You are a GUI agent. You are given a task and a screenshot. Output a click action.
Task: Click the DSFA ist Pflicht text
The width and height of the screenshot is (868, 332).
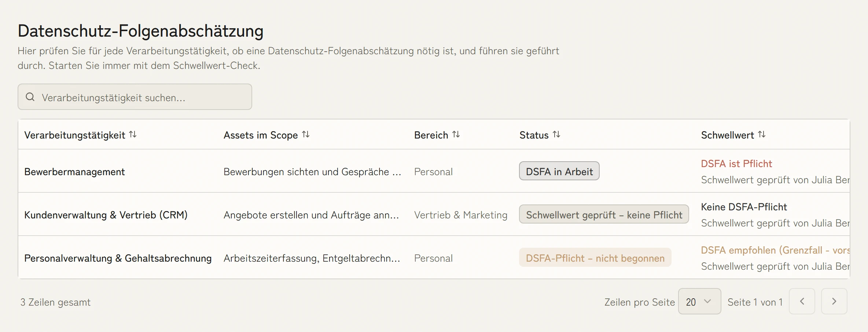tap(736, 164)
